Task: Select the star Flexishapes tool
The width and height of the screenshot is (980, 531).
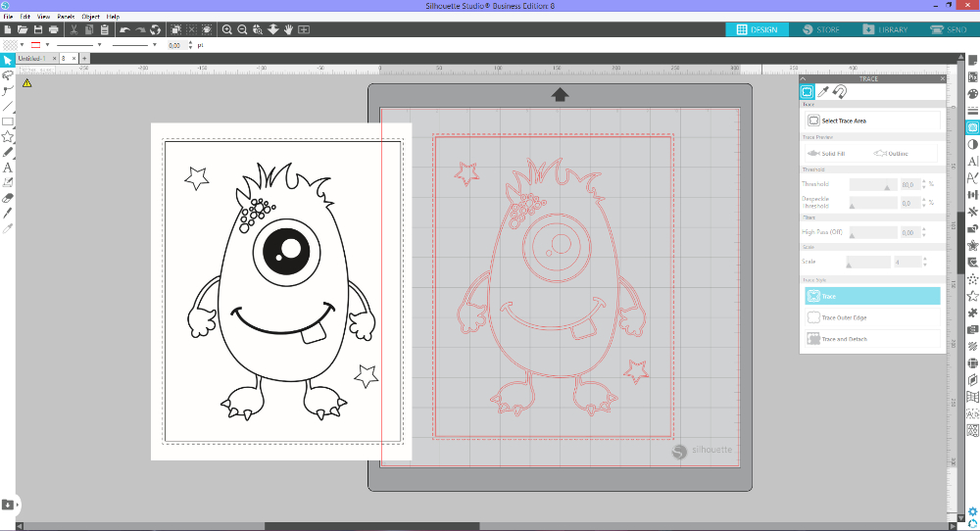Action: tap(8, 137)
